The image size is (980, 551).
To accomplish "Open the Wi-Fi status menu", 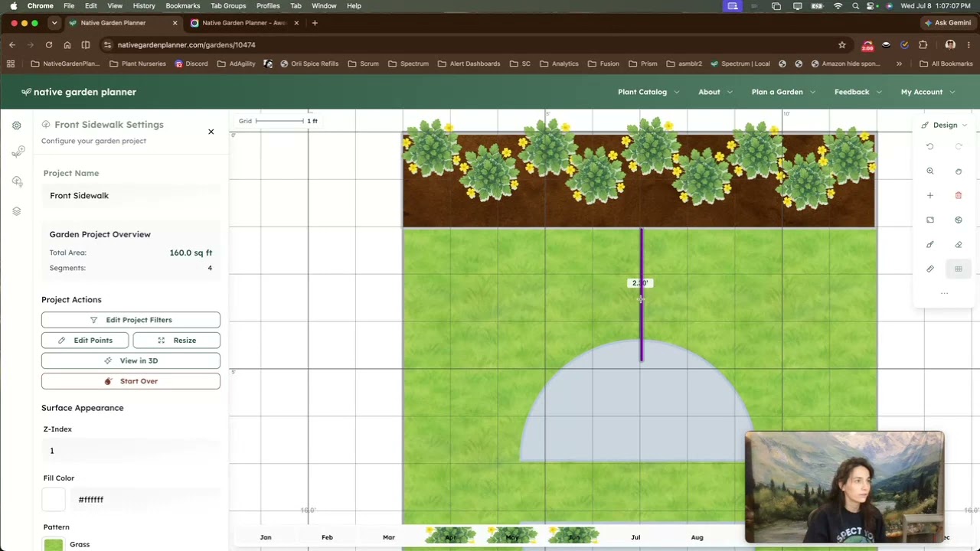I will pos(838,5).
